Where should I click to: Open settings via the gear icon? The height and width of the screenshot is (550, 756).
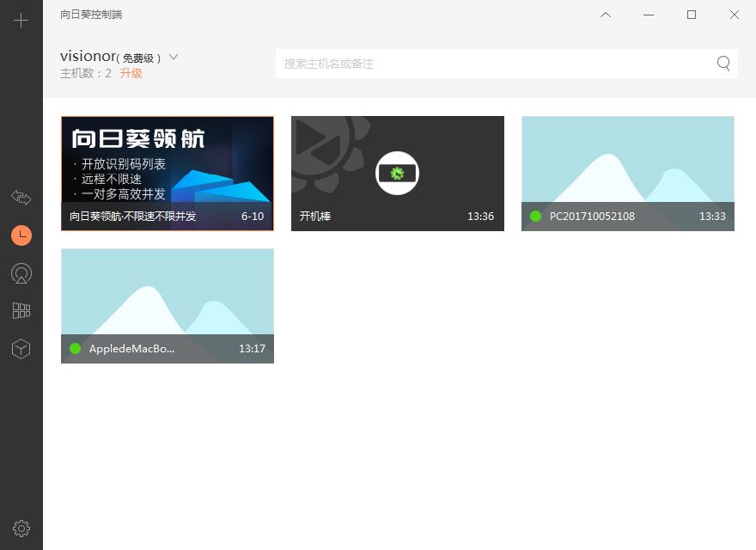pos(21,528)
